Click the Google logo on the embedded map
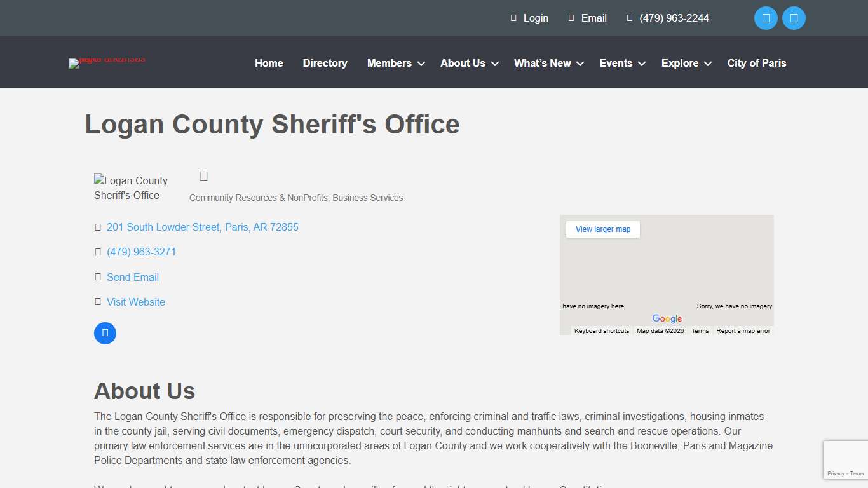The height and width of the screenshot is (488, 868). point(667,318)
